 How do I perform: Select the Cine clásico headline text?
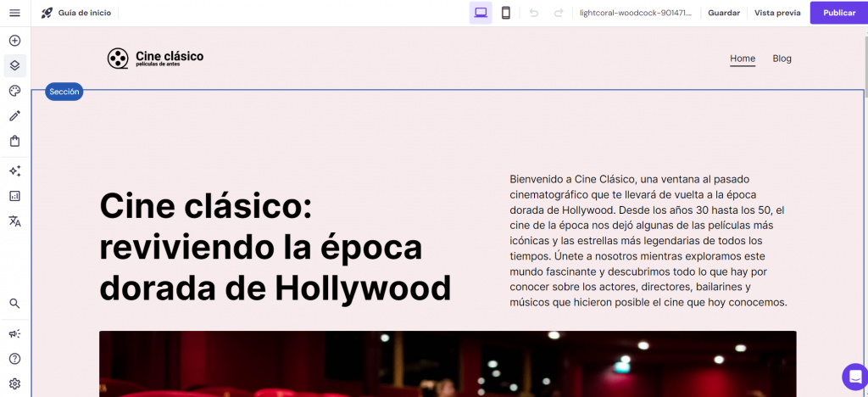275,247
